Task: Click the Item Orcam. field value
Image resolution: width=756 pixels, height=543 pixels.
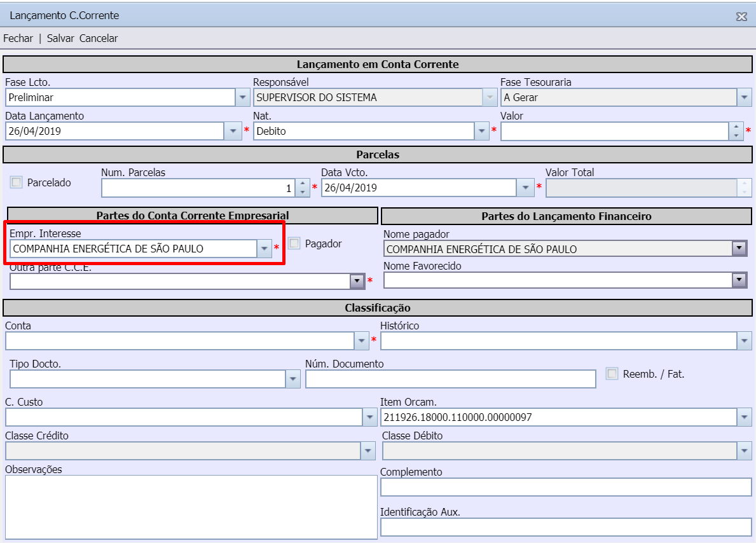Action: coord(559,417)
